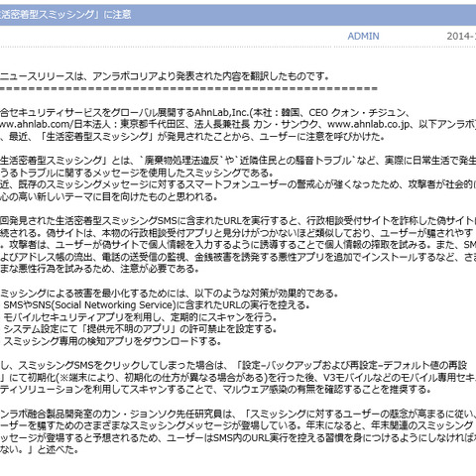Click the line 'ミッシングによる被害を最小化するためには'
Image resolution: width=476 pixels, height=476 pixels.
pos(170,293)
